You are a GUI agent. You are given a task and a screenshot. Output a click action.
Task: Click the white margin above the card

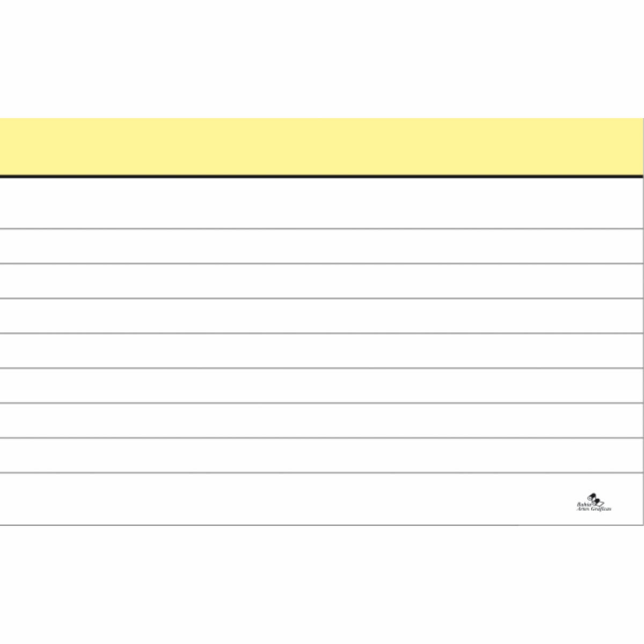[322, 59]
